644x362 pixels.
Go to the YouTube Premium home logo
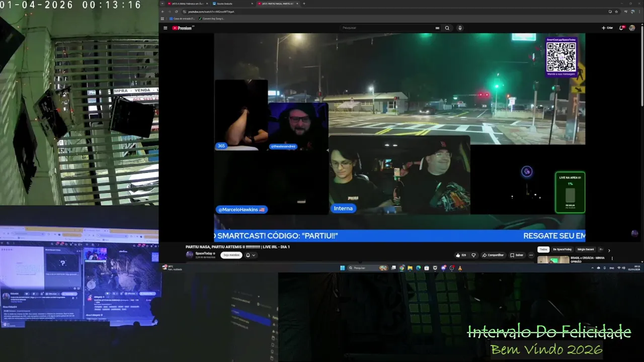point(183,28)
